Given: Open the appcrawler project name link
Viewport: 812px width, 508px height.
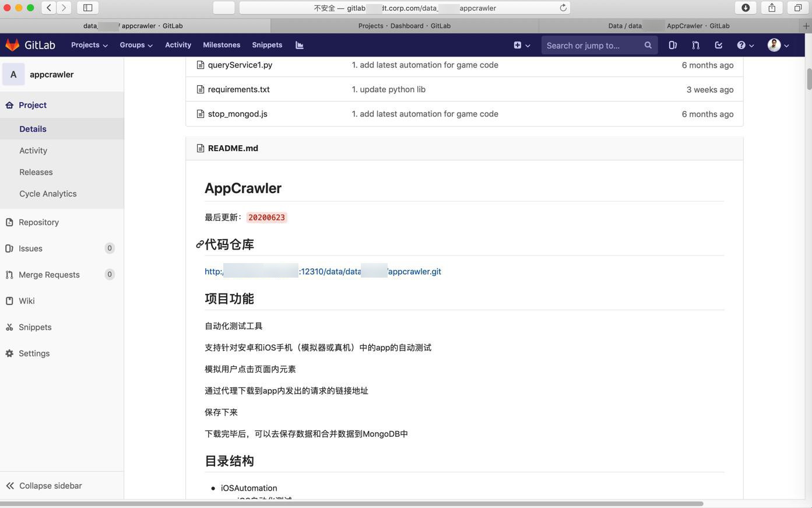Looking at the screenshot, I should point(52,75).
